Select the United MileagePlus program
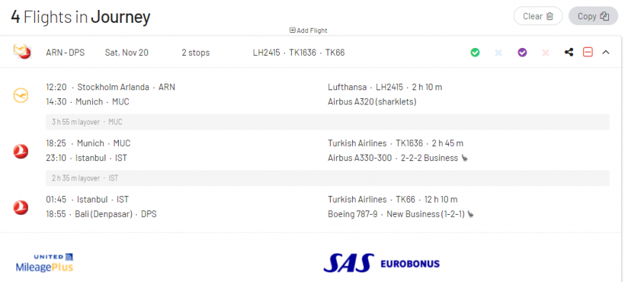Image resolution: width=644 pixels, height=282 pixels. (x=44, y=263)
